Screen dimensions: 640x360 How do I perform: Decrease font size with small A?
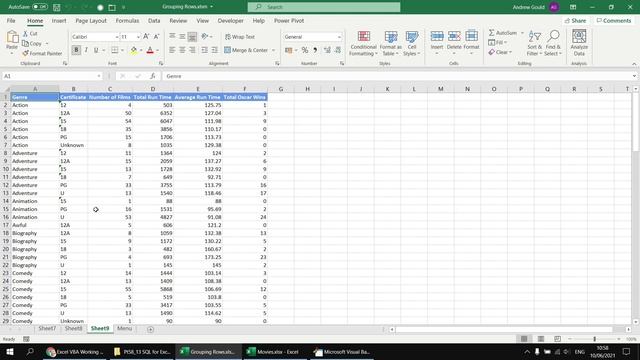[156, 37]
